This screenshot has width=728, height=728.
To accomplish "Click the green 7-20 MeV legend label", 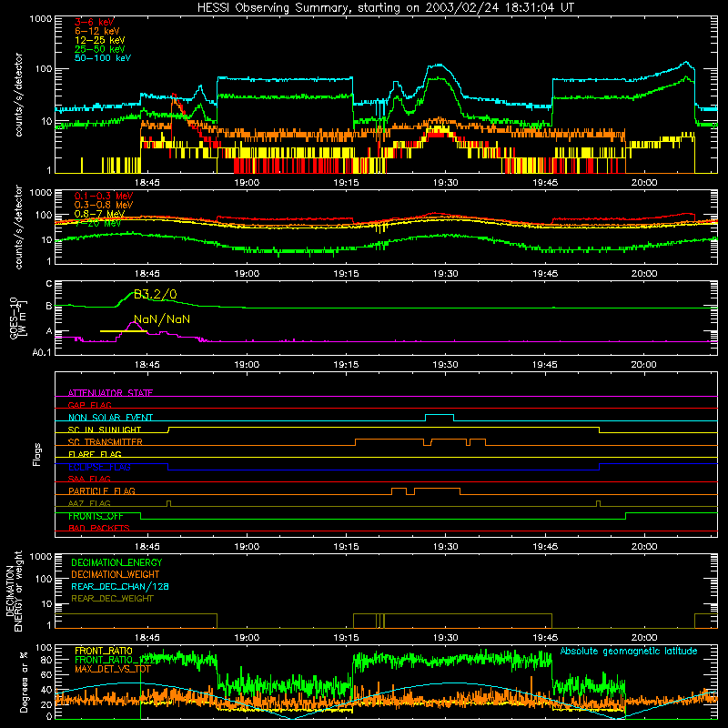I will coord(98,223).
